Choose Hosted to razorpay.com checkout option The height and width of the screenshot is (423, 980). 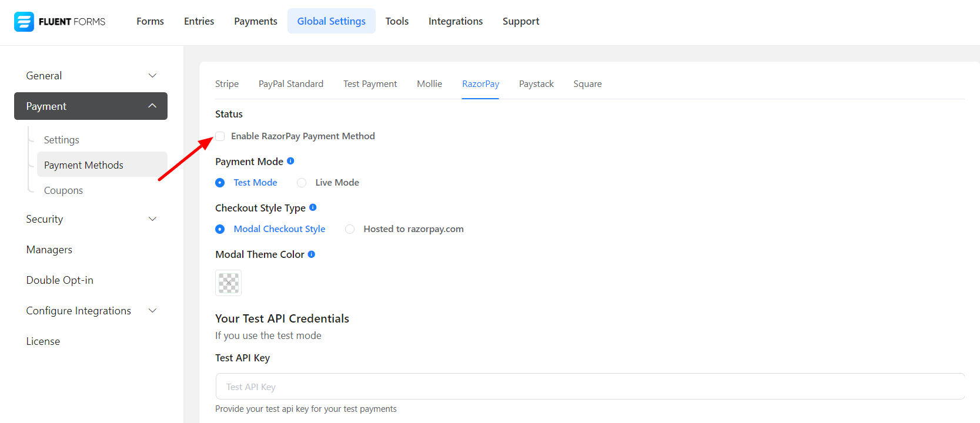tap(350, 229)
